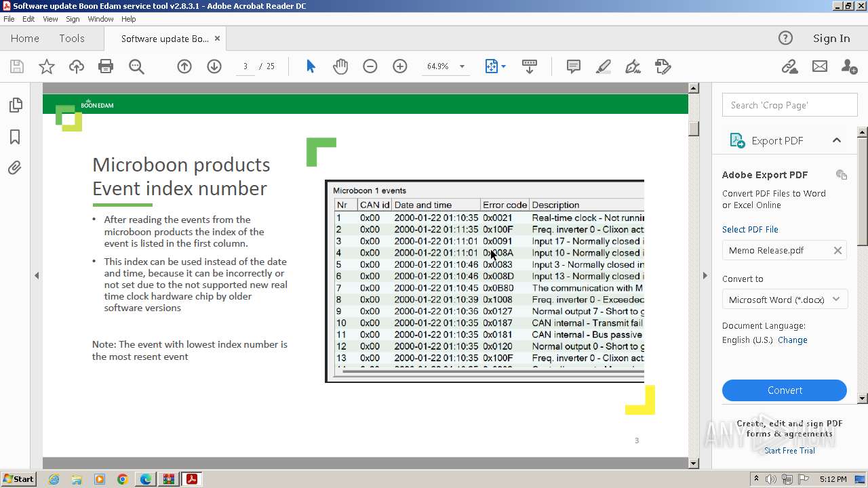Collapse the left navigation pane arrow
Viewport: 868px width, 488px height.
point(37,275)
